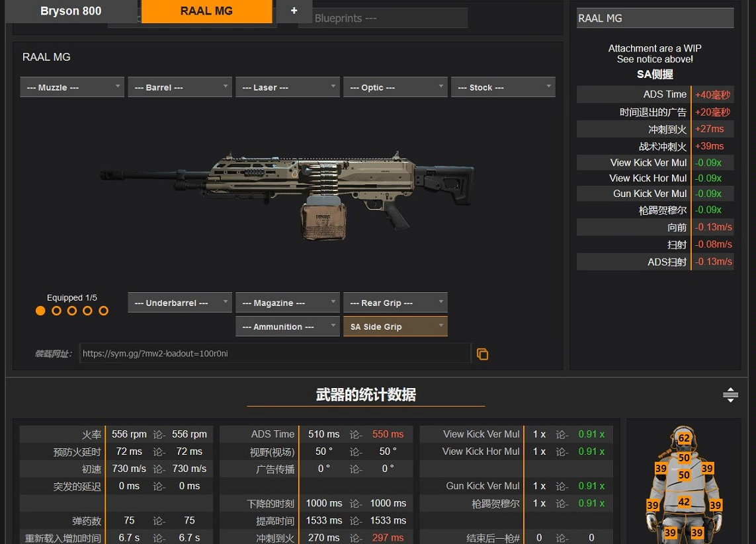Click the head damage value 62
The image size is (756, 544).
click(684, 438)
